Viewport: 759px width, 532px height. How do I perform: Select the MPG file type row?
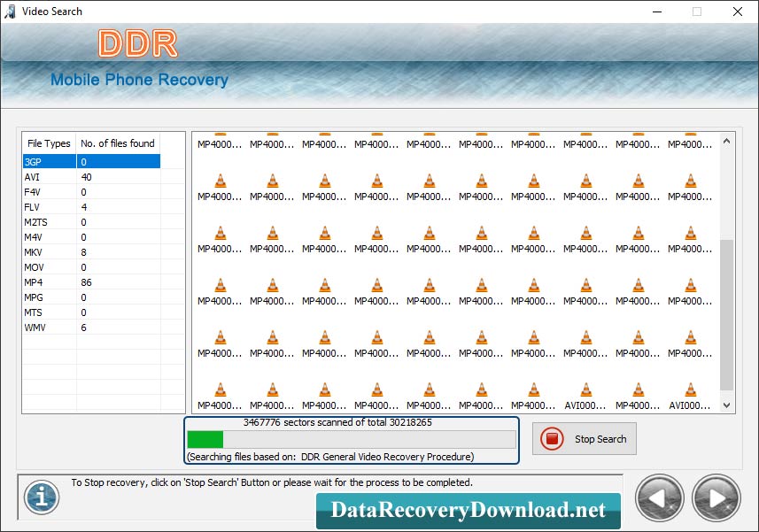point(91,297)
